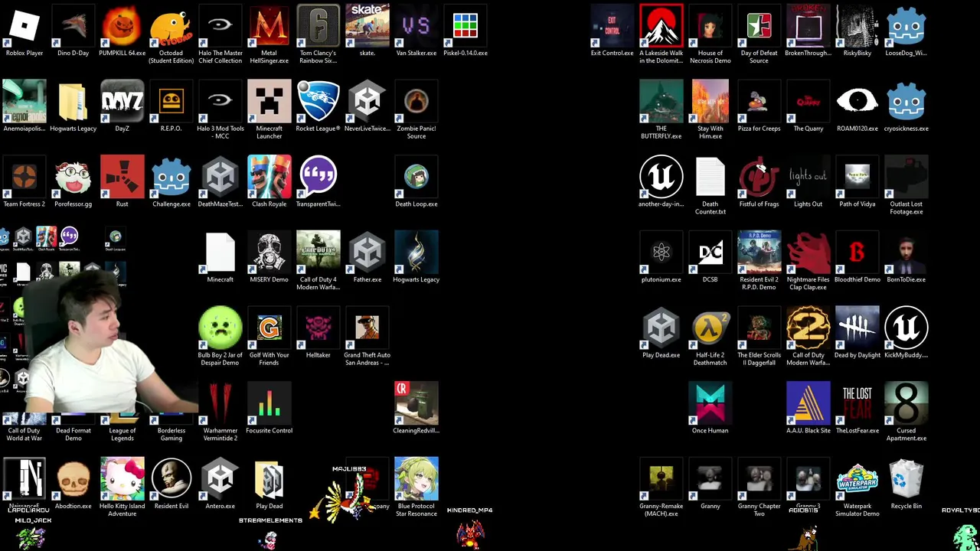980x551 pixels.
Task: Select Stay With Him.exe icon
Action: (x=710, y=101)
